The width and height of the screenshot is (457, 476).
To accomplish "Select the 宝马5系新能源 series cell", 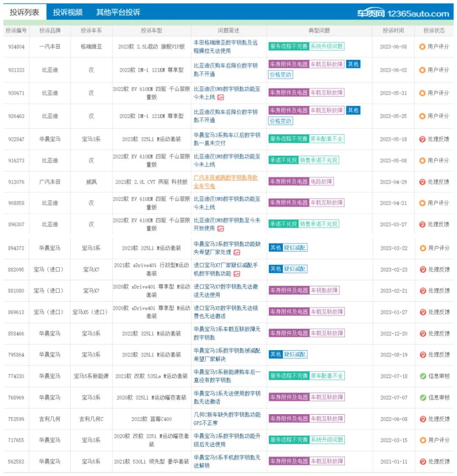I will pyautogui.click(x=91, y=376).
